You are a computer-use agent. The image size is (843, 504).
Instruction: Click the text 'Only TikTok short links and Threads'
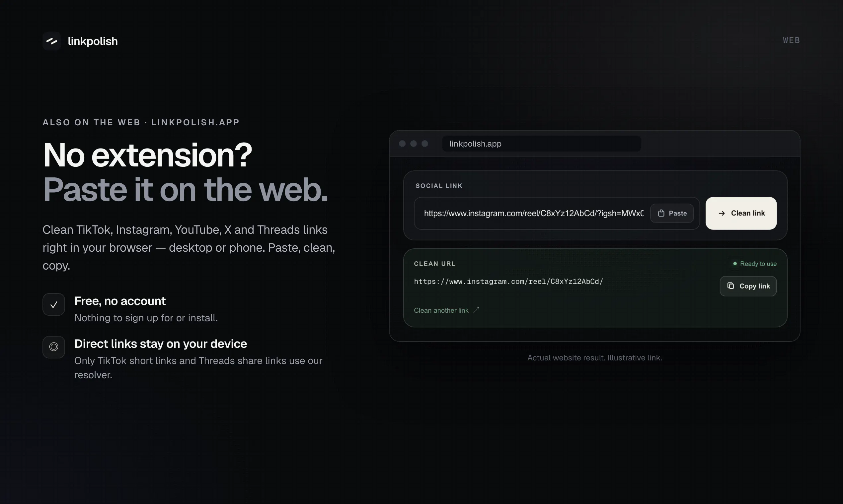pyautogui.click(x=198, y=368)
